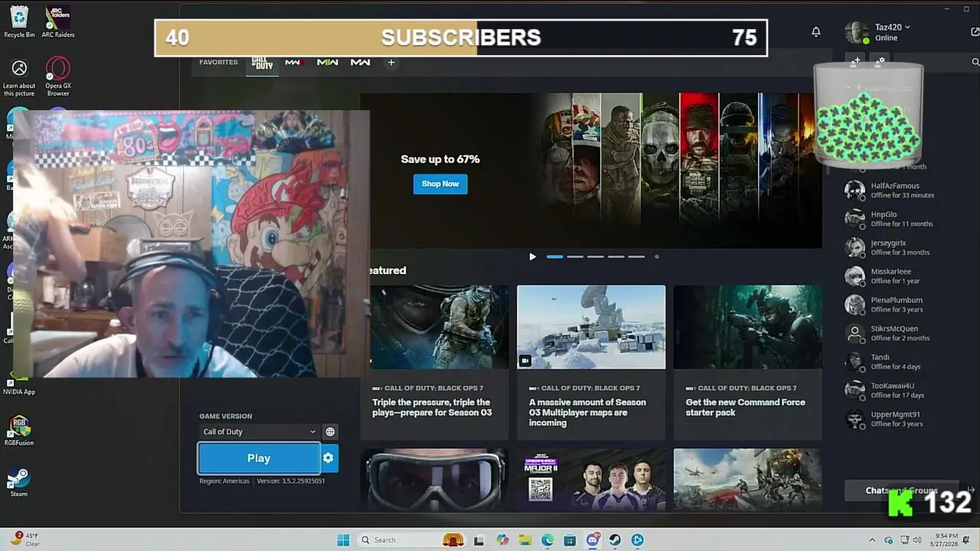Open Discord from taskbar
The height and width of the screenshot is (551, 980).
click(593, 540)
